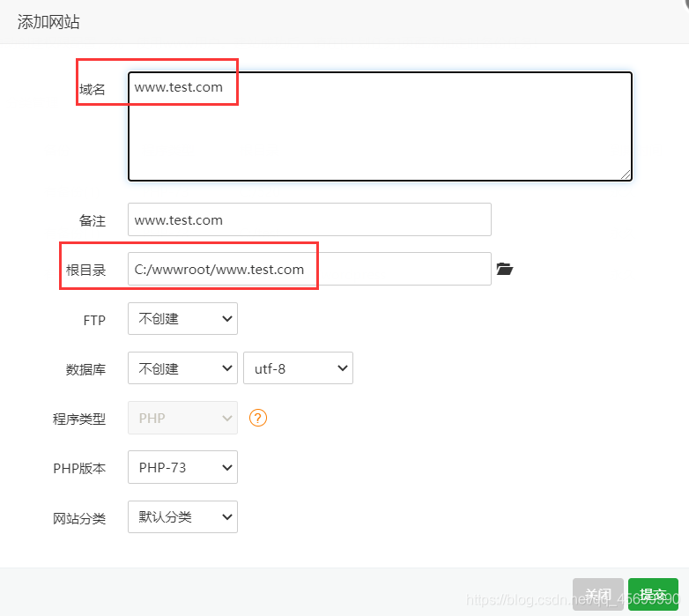Click the 备注 field label
689x616 pixels.
tap(93, 220)
